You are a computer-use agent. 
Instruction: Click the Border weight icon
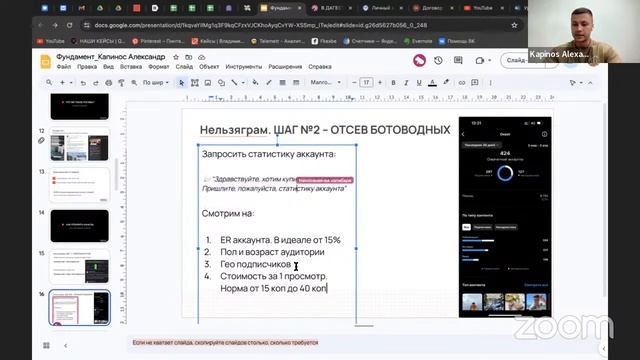click(x=282, y=83)
